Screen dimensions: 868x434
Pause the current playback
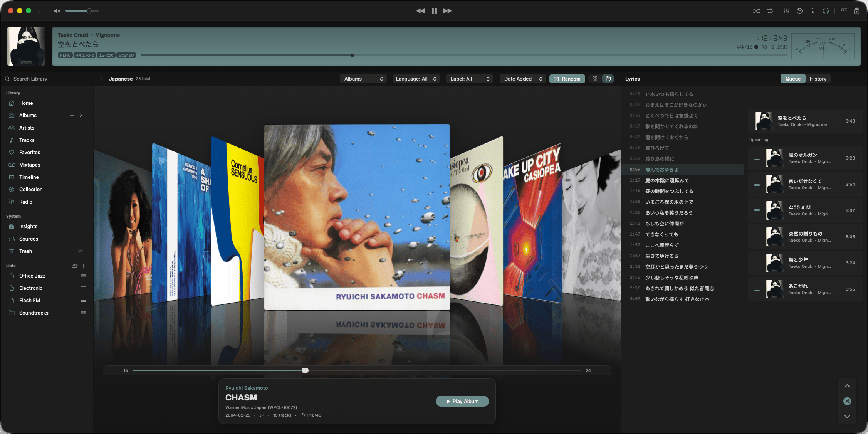434,11
